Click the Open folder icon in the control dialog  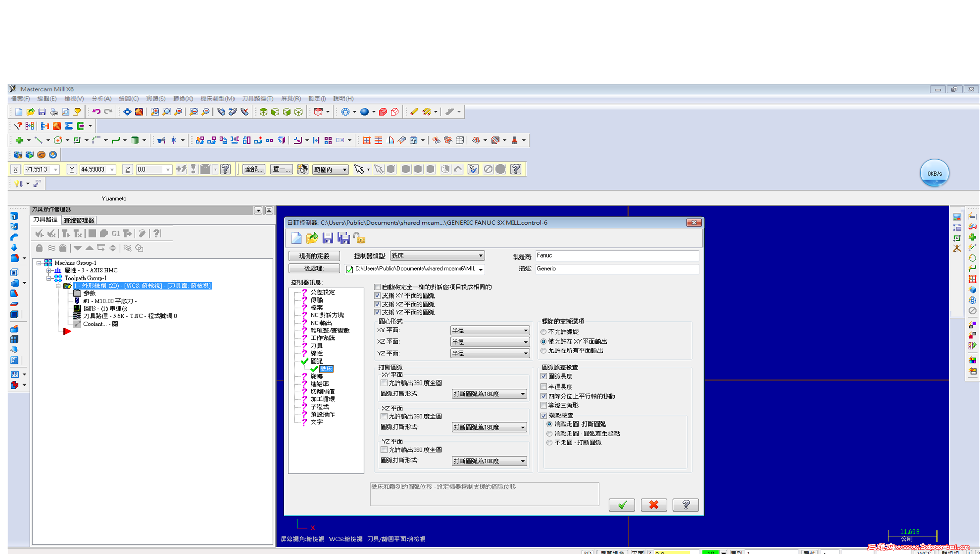tap(312, 238)
